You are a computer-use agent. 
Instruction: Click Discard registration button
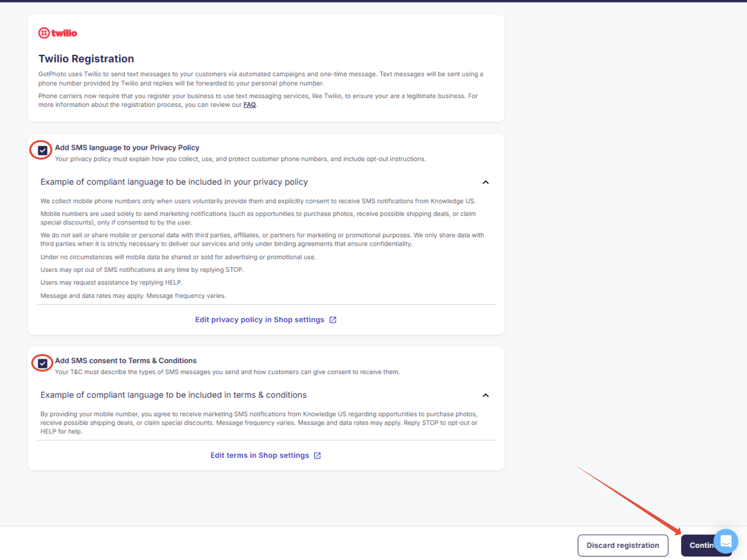[x=623, y=545]
